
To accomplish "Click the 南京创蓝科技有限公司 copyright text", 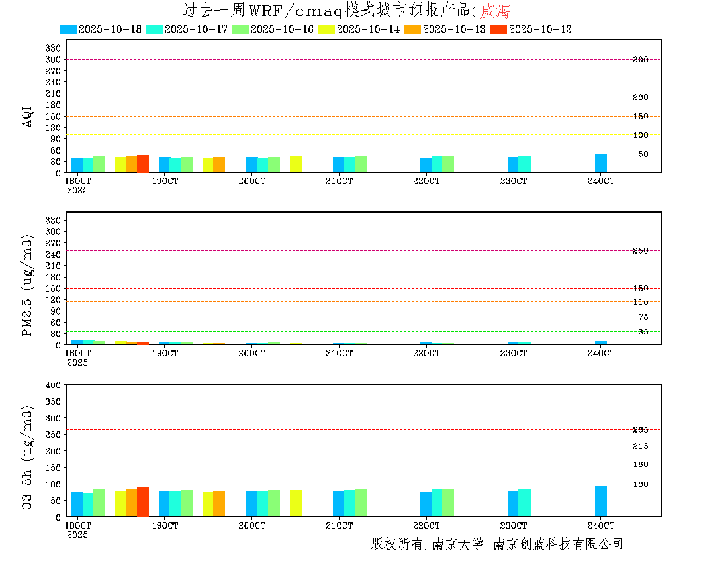I will [557, 544].
